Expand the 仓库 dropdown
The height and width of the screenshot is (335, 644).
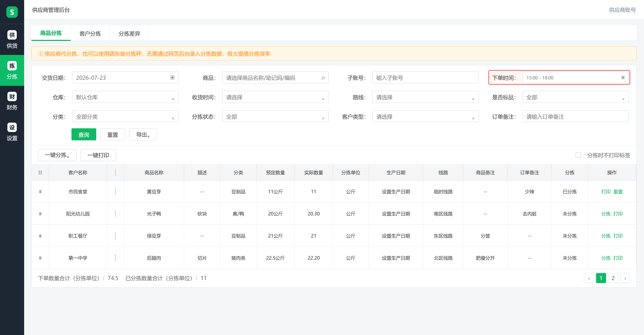point(125,97)
